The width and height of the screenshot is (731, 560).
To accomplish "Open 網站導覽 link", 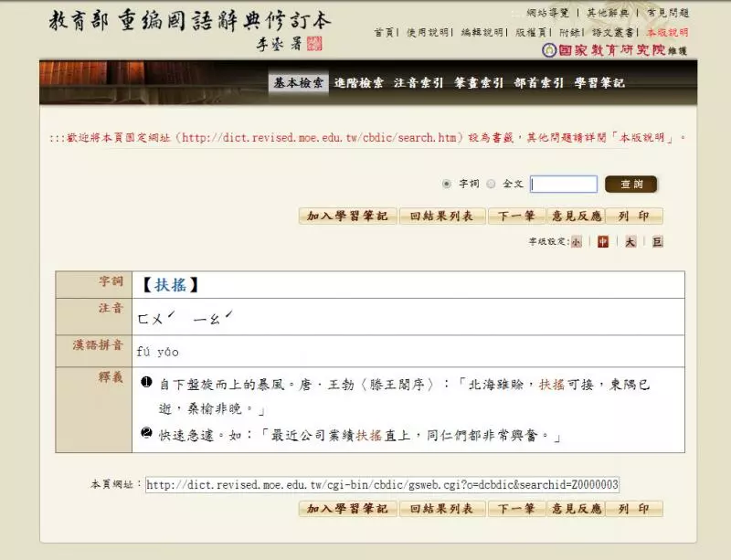I will [x=547, y=13].
